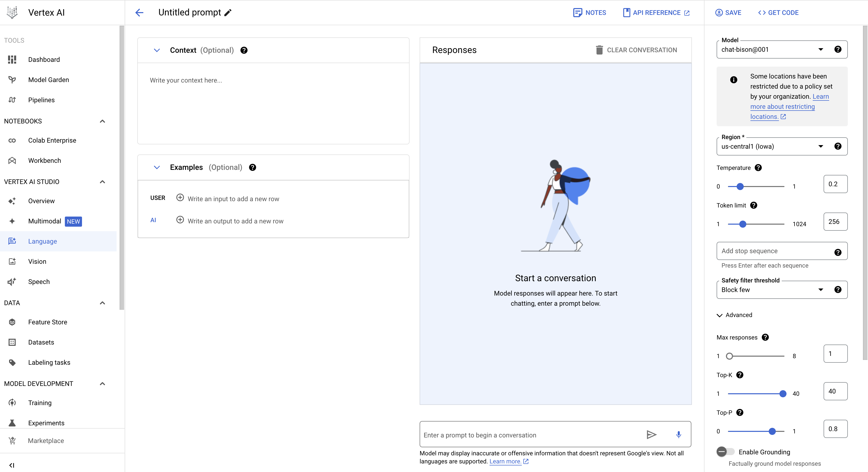This screenshot has width=868, height=472.
Task: Open Safety filter threshold dropdown
Action: click(772, 290)
